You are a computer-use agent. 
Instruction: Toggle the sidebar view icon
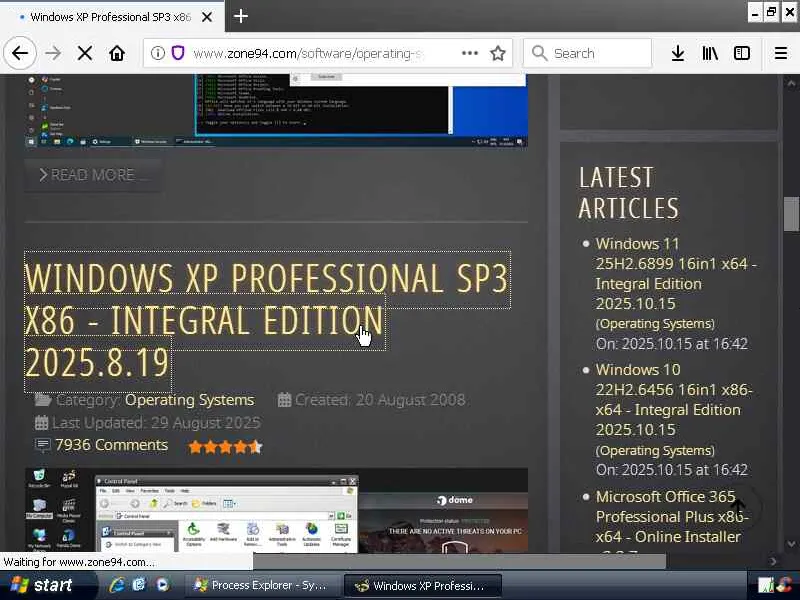click(x=742, y=53)
